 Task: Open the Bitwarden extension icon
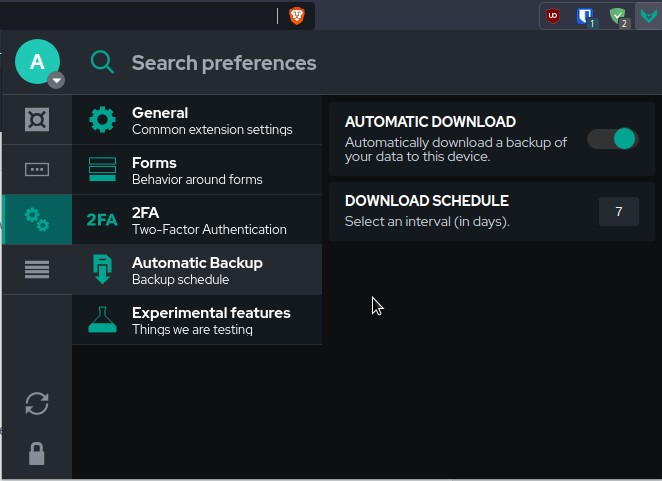pyautogui.click(x=585, y=15)
